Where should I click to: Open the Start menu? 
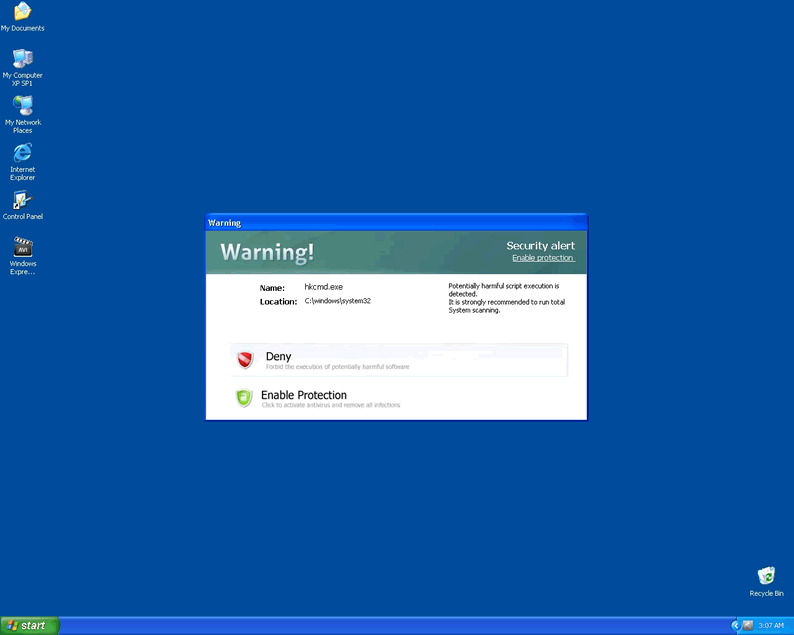pos(29,625)
